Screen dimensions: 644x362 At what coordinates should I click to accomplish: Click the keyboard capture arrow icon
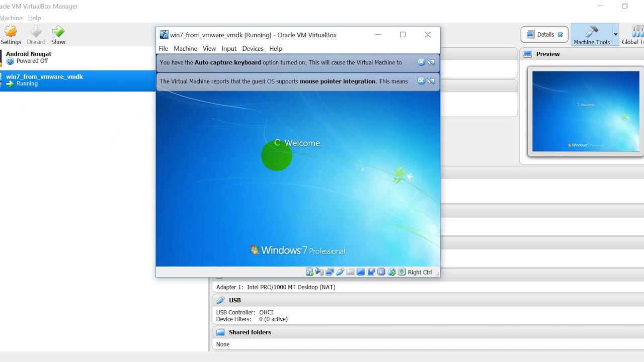click(x=401, y=272)
